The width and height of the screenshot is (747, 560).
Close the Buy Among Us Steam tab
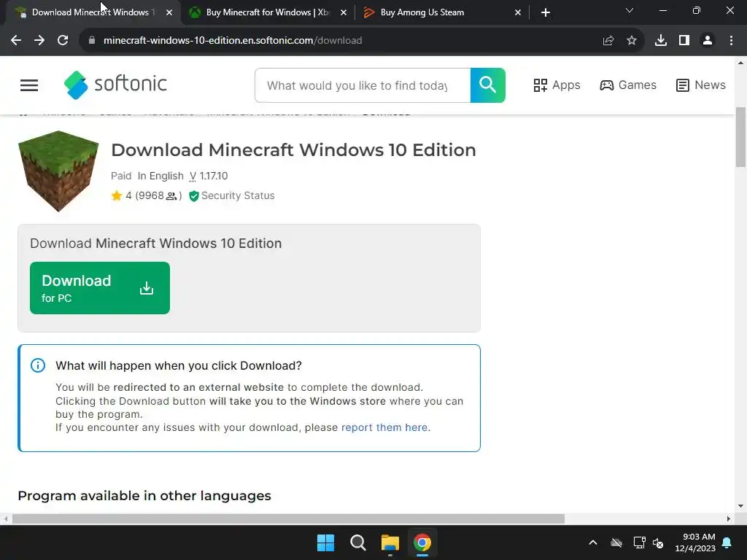click(x=518, y=13)
